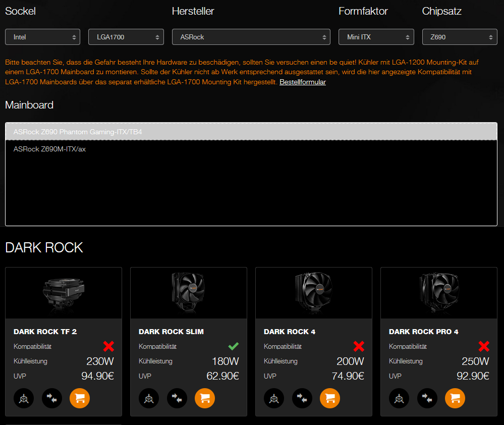Screen dimensions: 504x425
Task: Click the Formfaktor heading label
Action: [363, 11]
